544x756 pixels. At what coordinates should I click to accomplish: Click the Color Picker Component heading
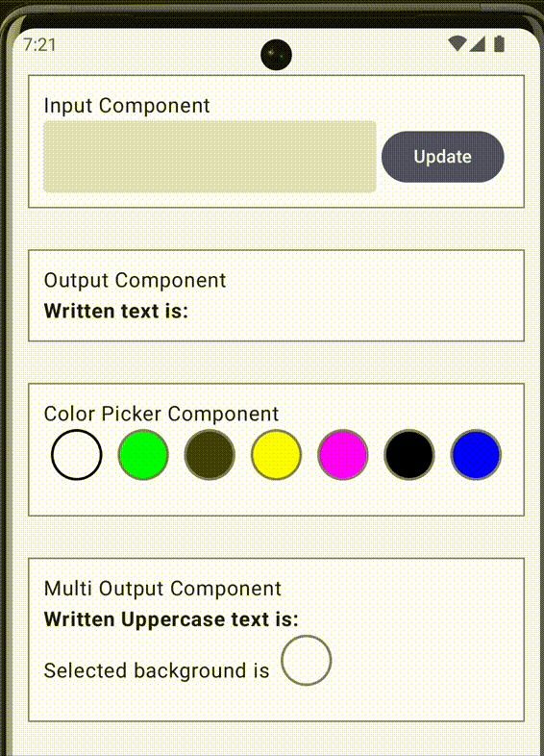pos(161,414)
